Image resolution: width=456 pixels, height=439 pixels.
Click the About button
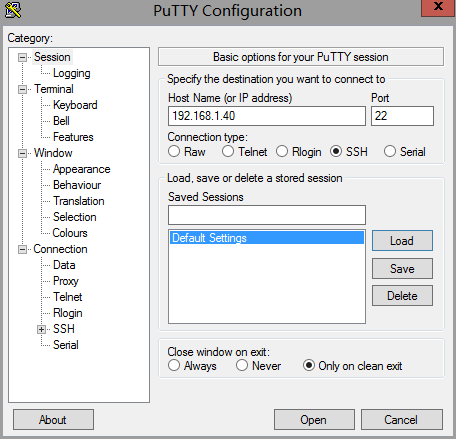click(53, 420)
